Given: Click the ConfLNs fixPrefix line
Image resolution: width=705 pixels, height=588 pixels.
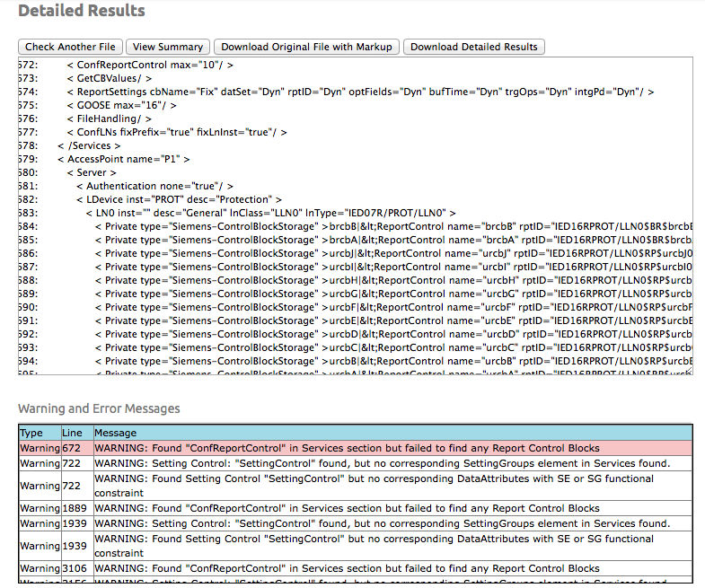Looking at the screenshot, I should point(177,132).
